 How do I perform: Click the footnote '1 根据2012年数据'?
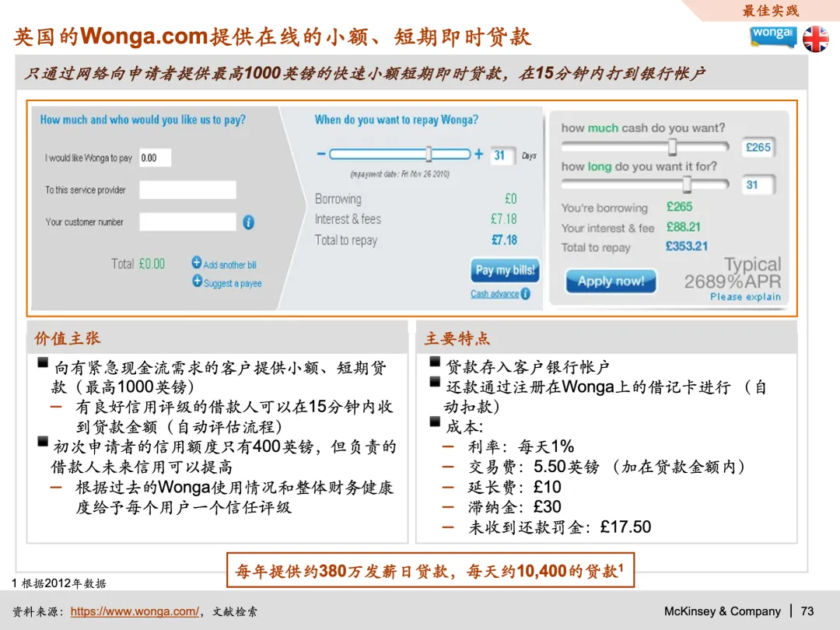click(x=59, y=583)
